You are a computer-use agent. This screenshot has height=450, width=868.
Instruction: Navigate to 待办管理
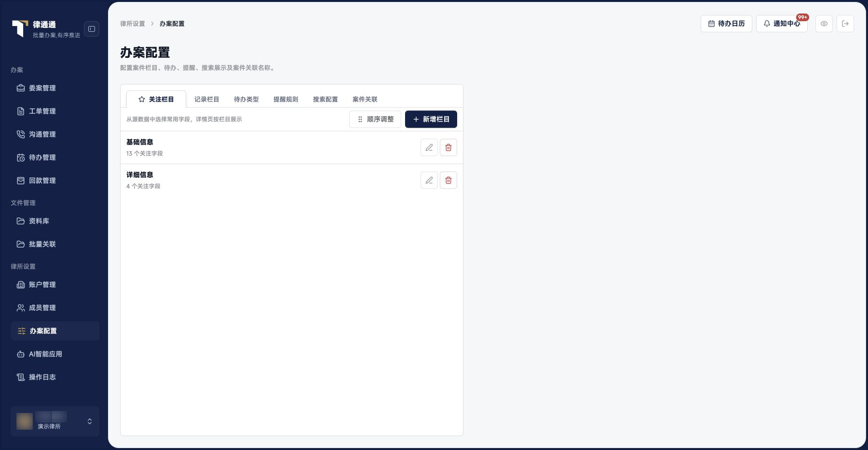pos(55,158)
